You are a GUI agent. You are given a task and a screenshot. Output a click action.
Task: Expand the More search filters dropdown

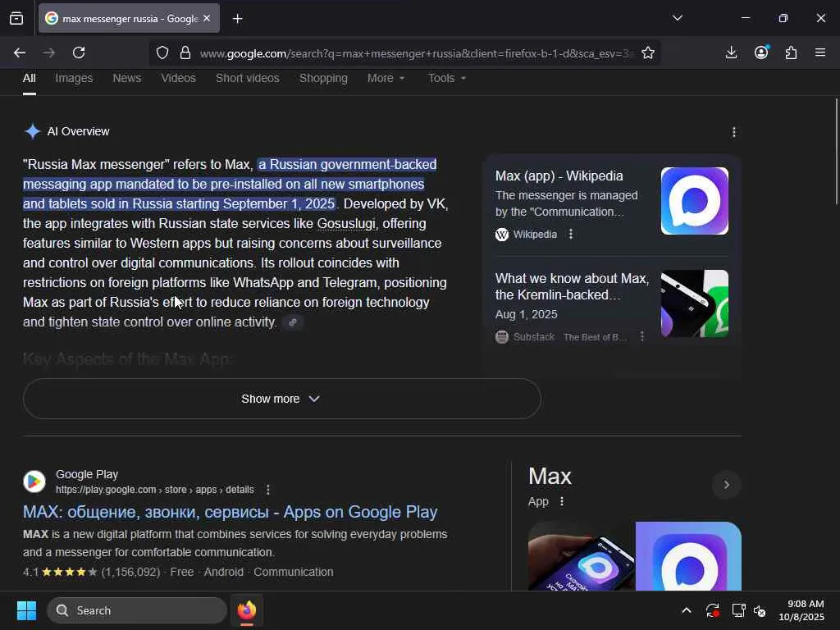[386, 78]
